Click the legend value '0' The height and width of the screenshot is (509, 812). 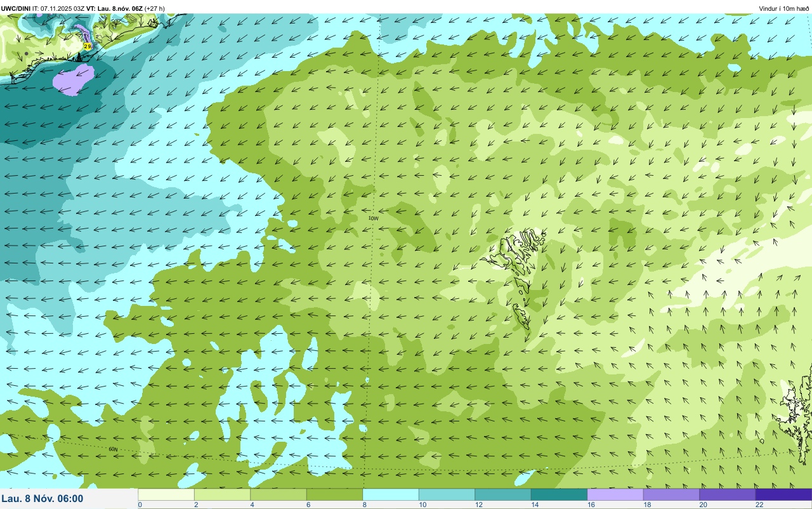(x=140, y=505)
